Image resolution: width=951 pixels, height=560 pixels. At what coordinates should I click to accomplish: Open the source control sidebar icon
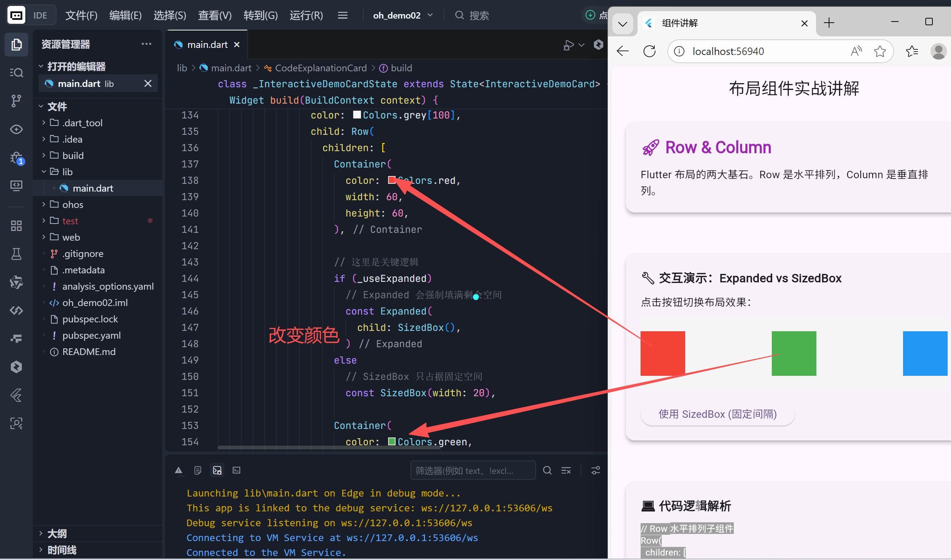(16, 101)
